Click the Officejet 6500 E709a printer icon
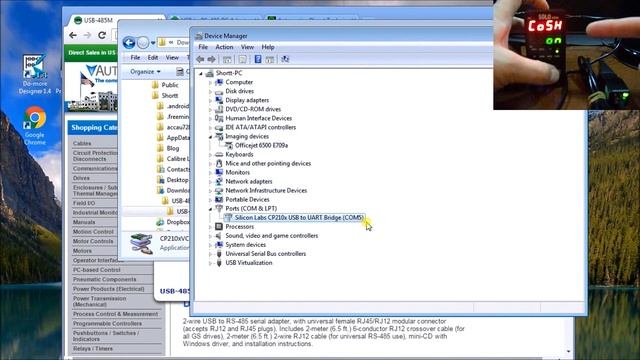Image resolution: width=640 pixels, height=360 pixels. (x=229, y=145)
